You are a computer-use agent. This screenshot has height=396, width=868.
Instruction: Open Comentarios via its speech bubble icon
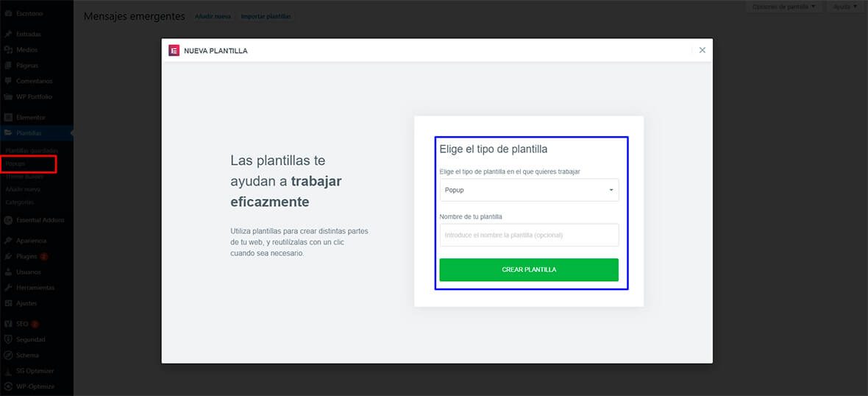8,81
